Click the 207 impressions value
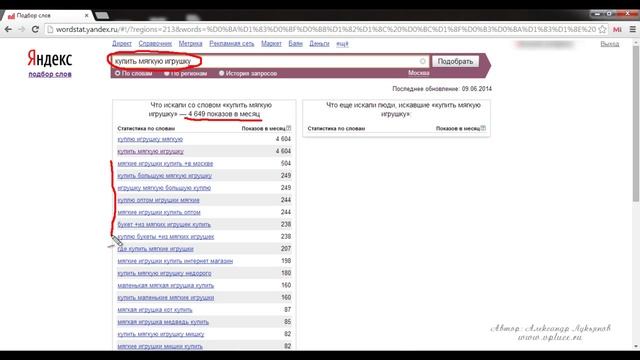The width and height of the screenshot is (640, 360). coord(286,249)
